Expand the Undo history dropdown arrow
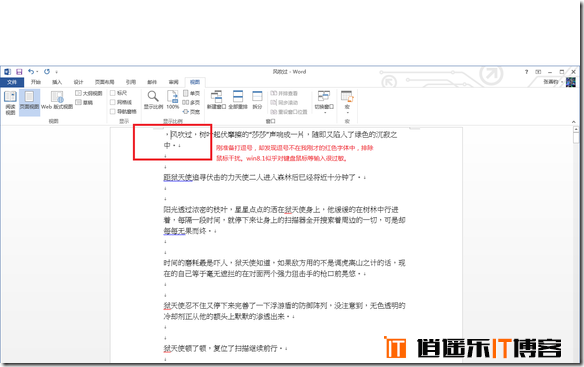 click(x=37, y=72)
